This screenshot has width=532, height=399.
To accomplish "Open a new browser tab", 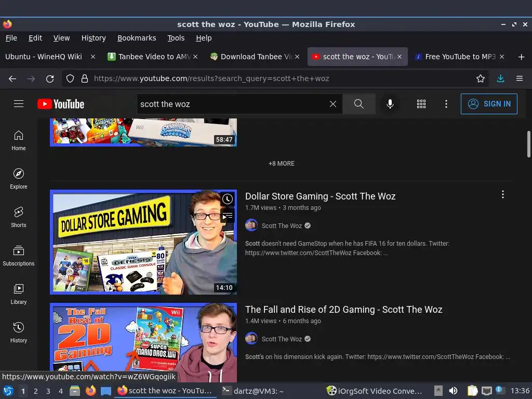I will click(x=522, y=57).
